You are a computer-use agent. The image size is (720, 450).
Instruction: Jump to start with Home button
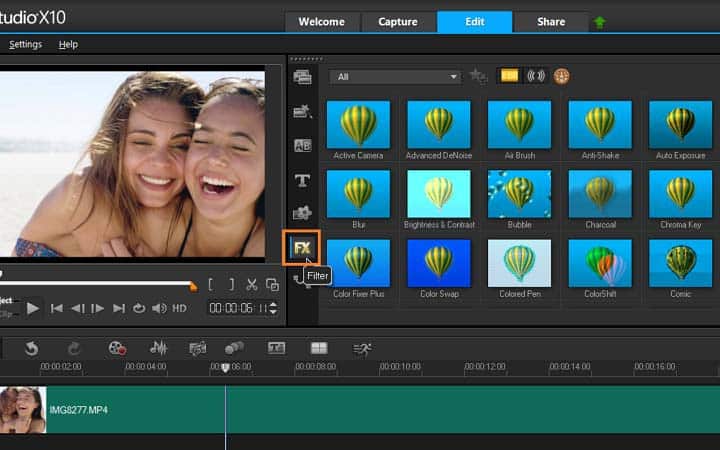56,308
